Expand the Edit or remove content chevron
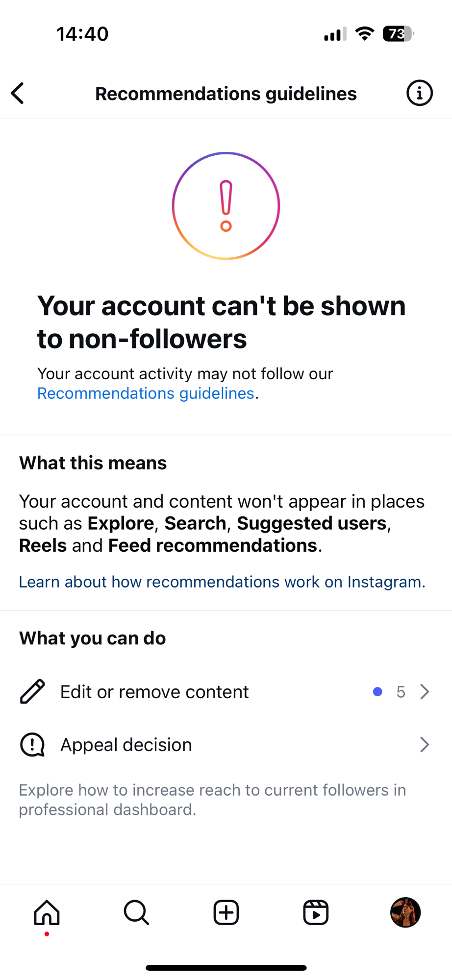Screen dimensions: 452x980 pyautogui.click(x=425, y=691)
